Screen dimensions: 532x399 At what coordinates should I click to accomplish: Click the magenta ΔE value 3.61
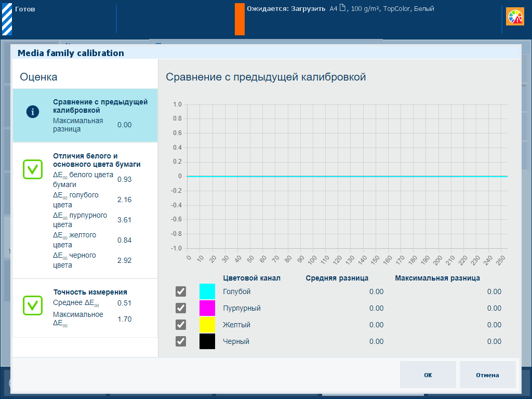point(125,220)
